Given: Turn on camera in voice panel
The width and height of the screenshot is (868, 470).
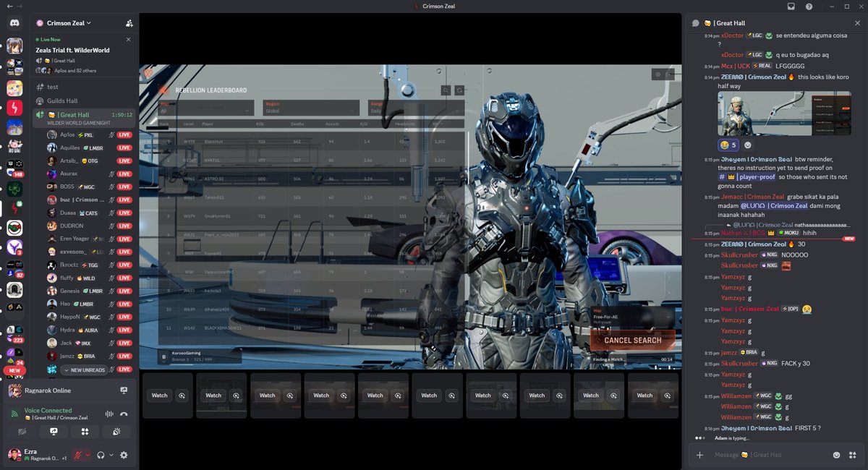Looking at the screenshot, I should pyautogui.click(x=22, y=432).
